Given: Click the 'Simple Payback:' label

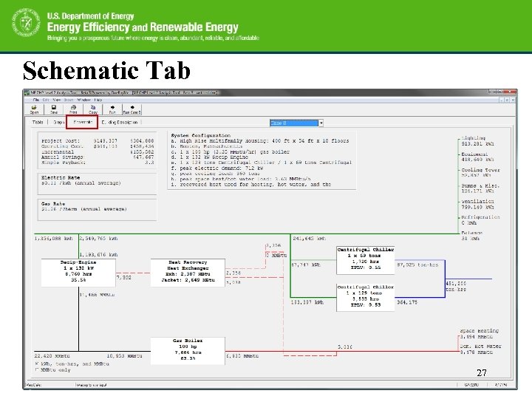Looking at the screenshot, I should 64,163.
